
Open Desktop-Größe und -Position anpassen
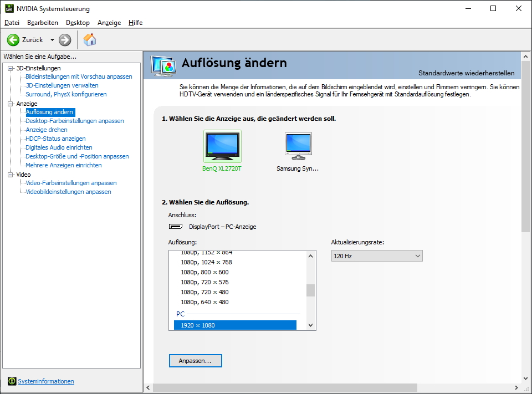(78, 156)
